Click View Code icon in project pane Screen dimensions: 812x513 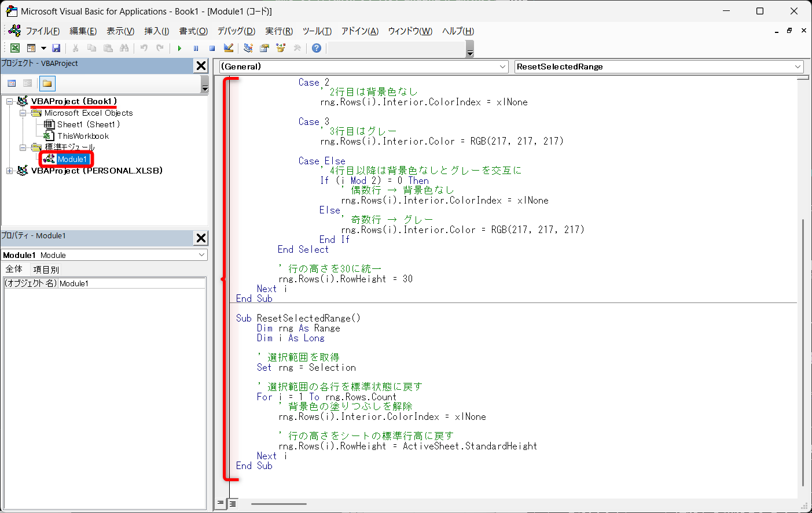click(x=12, y=83)
